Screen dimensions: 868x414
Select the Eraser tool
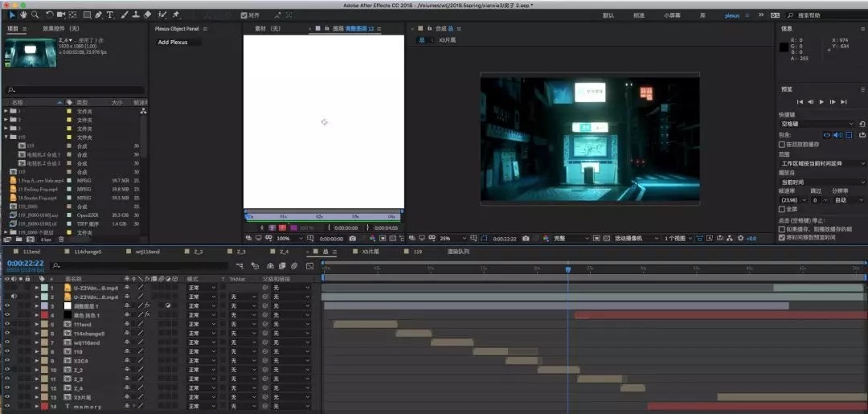point(147,14)
